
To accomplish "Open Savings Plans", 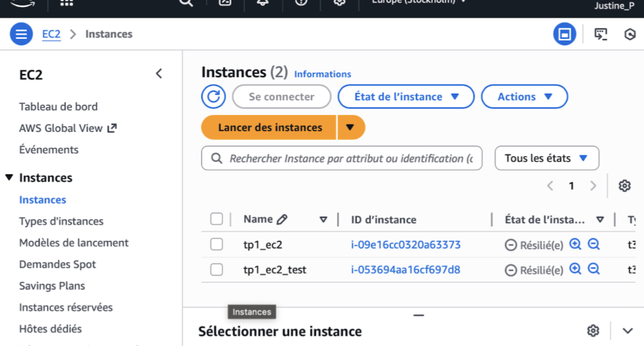I will [x=52, y=286].
